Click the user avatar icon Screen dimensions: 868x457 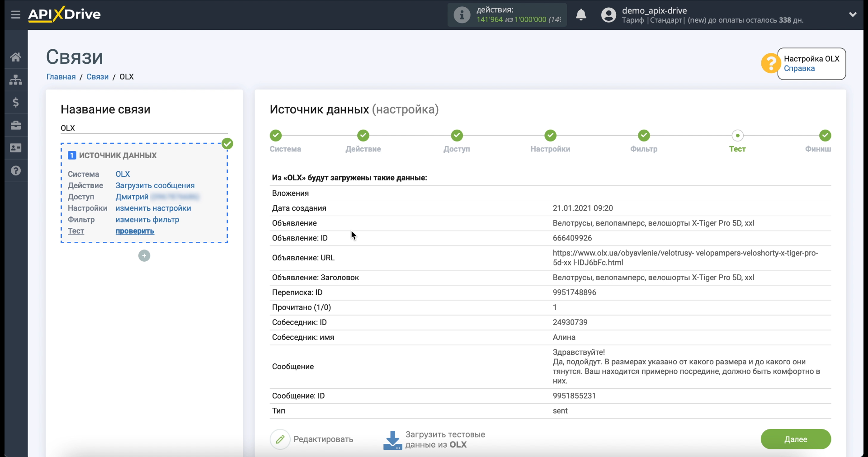[x=609, y=15]
